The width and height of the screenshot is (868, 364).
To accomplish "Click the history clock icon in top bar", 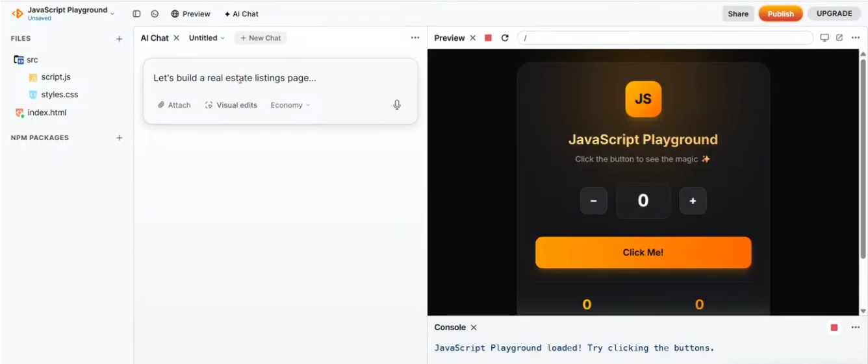I will pyautogui.click(x=155, y=14).
